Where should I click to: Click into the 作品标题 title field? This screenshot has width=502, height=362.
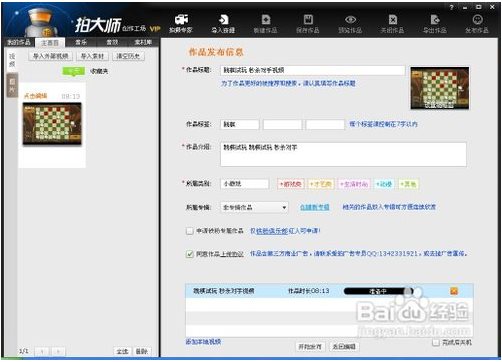(x=313, y=70)
